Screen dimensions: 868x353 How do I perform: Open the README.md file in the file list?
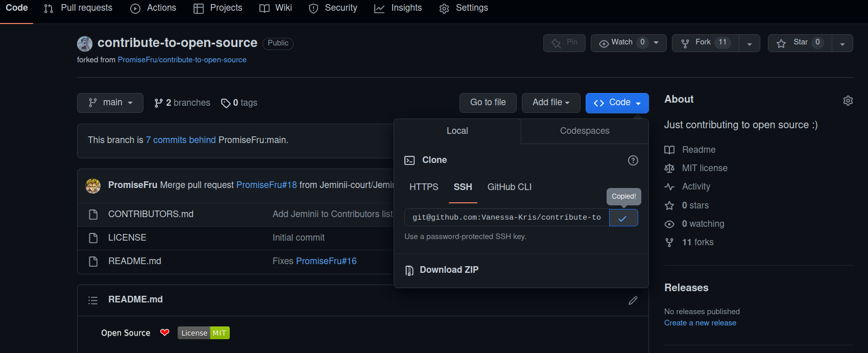tap(135, 261)
